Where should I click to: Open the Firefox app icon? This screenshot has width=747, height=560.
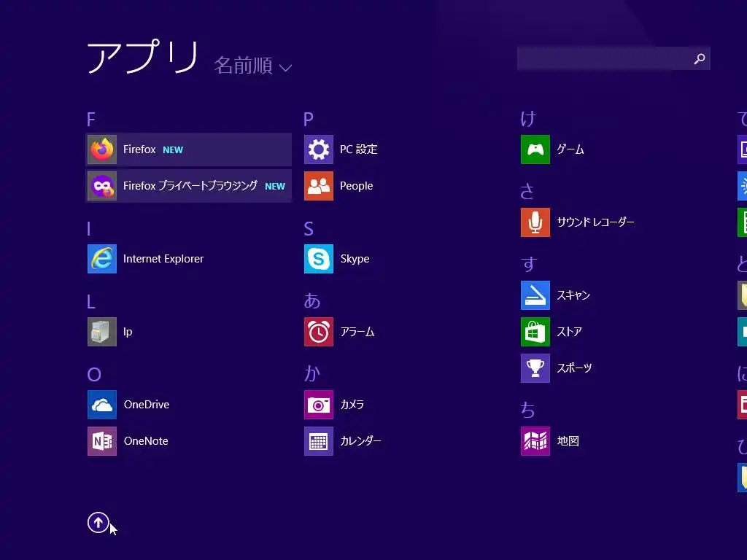[x=102, y=149]
